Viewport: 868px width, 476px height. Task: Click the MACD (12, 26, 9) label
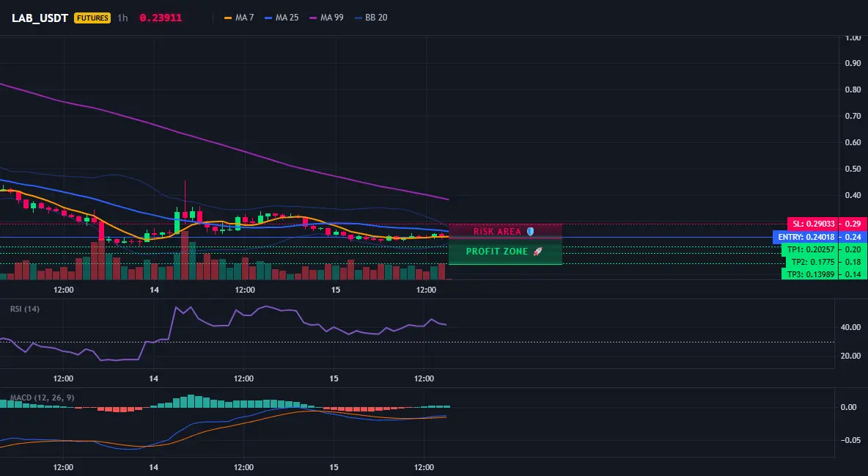pos(42,398)
